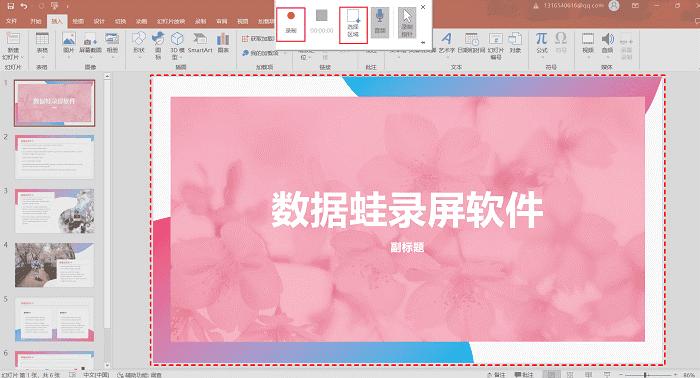The height and width of the screenshot is (378, 700).
Task: Click the account email 1316540616@qq.com
Action: [x=573, y=6]
